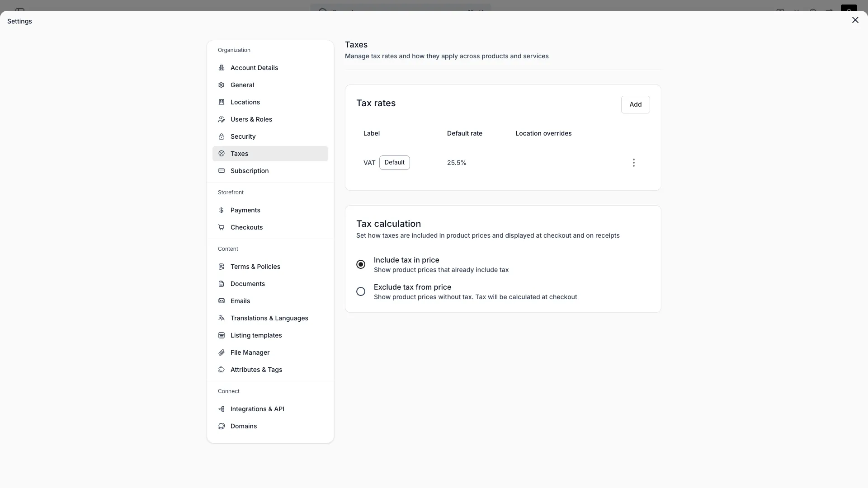Click the Location overrides column header
This screenshot has width=868, height=488.
[543, 133]
